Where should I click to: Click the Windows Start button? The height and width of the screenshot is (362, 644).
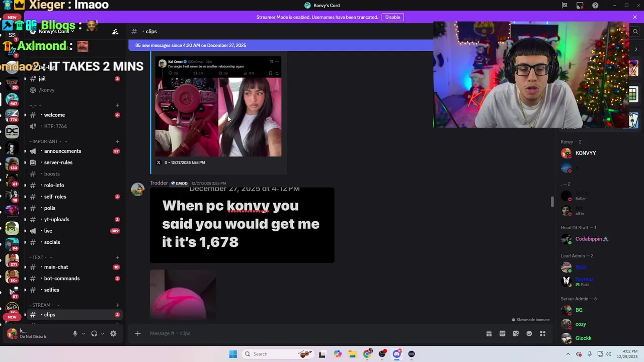233,354
